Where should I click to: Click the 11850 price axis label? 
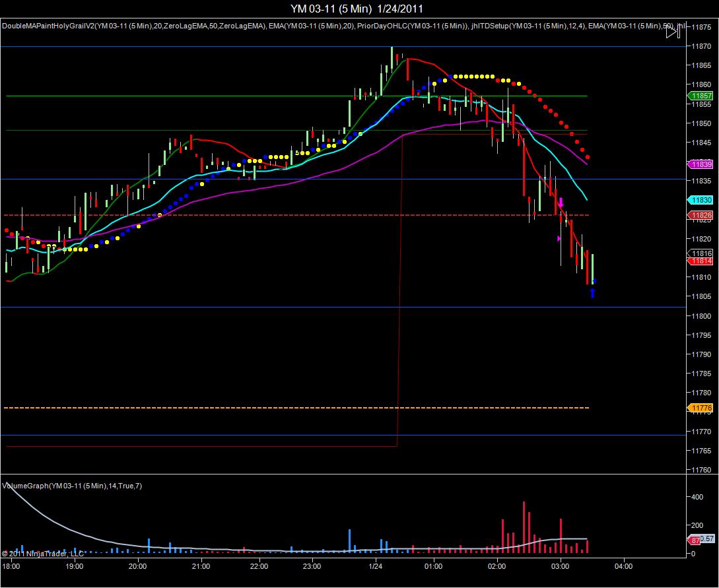tap(701, 123)
